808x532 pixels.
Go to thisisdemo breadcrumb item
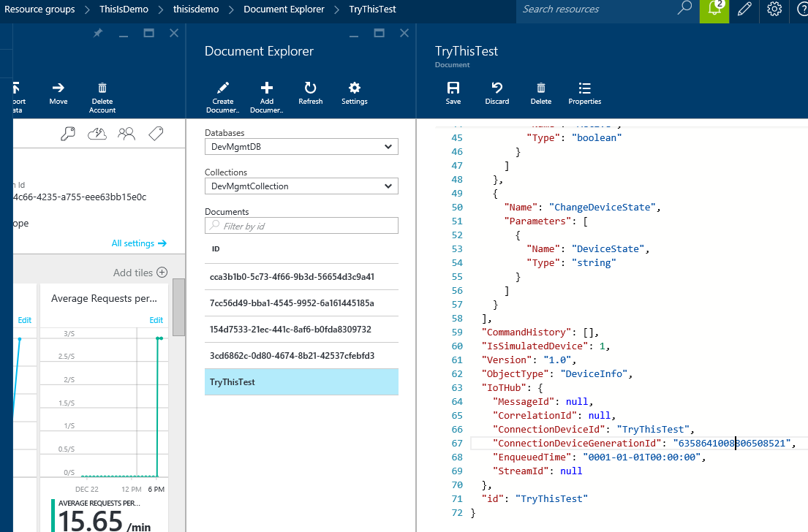point(196,9)
